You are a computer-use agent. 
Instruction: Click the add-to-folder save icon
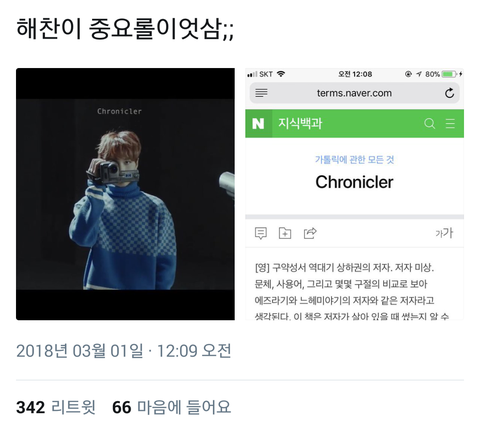coord(285,233)
